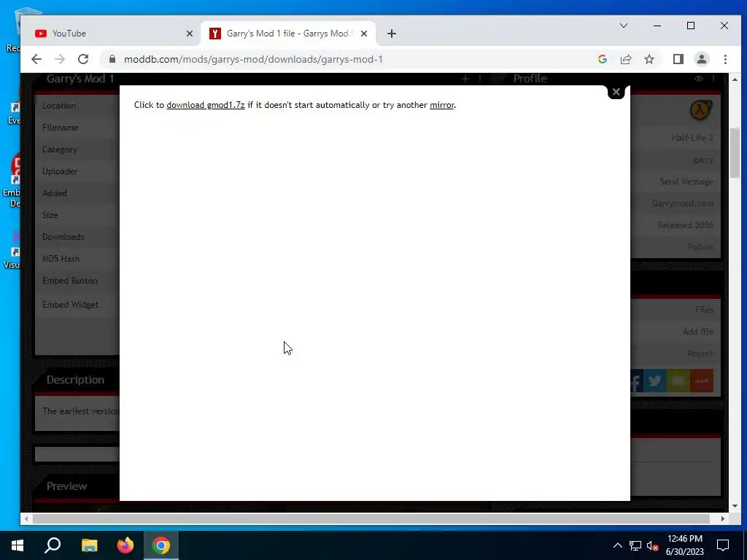Click the Add file link
The height and width of the screenshot is (560, 747).
point(698,332)
